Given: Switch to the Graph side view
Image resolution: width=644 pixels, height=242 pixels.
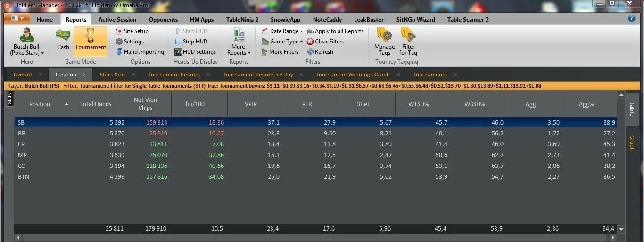Looking at the screenshot, I should click(x=632, y=142).
